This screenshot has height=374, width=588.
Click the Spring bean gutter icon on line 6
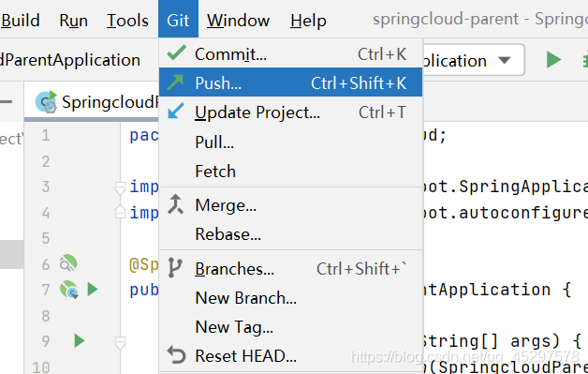point(68,263)
